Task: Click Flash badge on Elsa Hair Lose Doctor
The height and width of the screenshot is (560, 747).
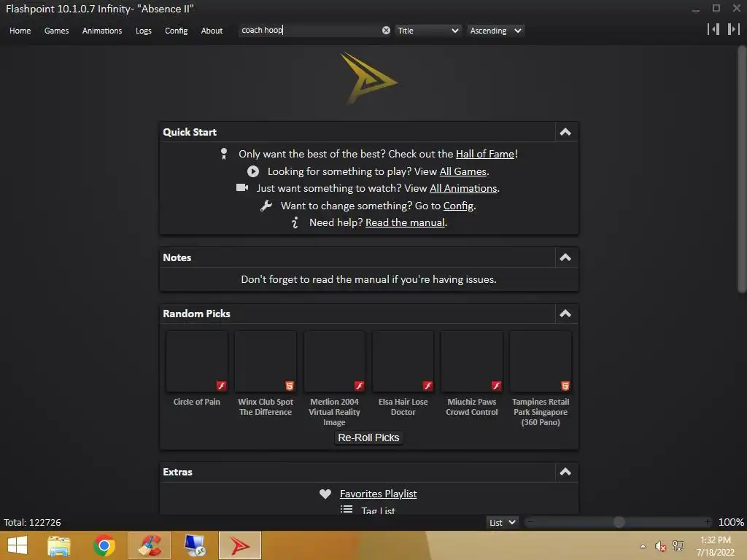Action: coord(427,386)
